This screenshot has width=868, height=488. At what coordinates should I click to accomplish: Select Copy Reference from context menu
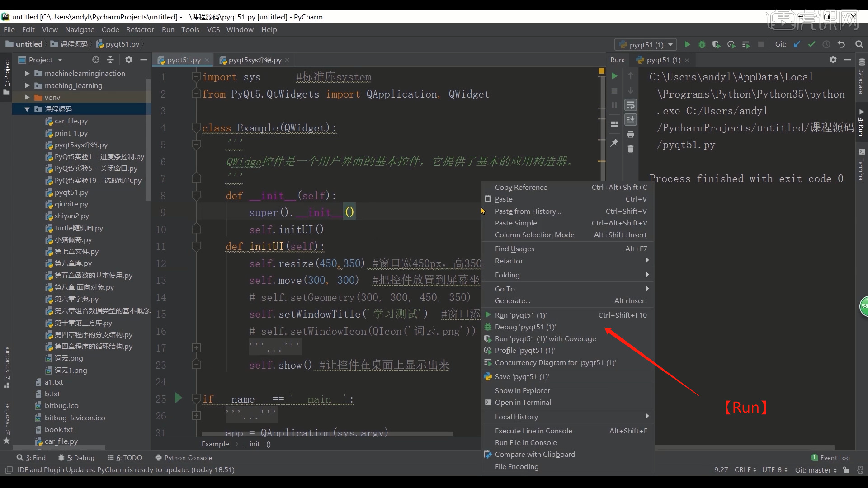tap(567, 187)
